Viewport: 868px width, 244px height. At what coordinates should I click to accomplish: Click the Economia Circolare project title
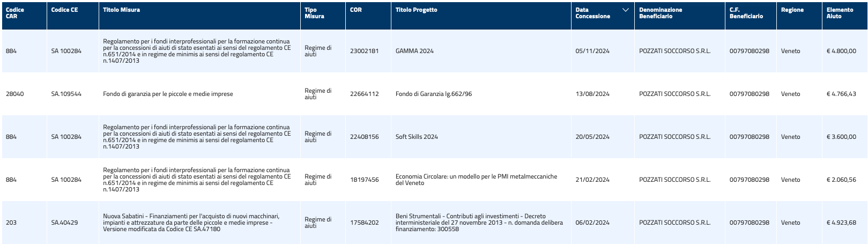click(x=476, y=180)
